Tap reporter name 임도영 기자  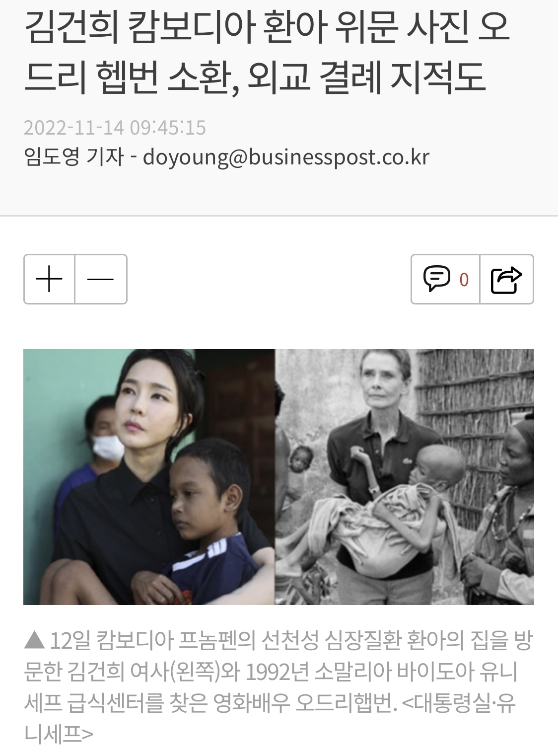(x=73, y=157)
